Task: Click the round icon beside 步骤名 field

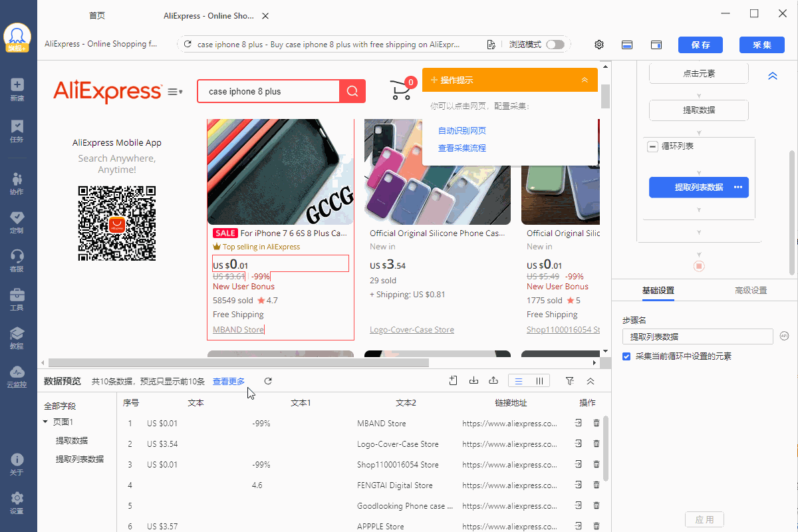Action: (x=785, y=336)
